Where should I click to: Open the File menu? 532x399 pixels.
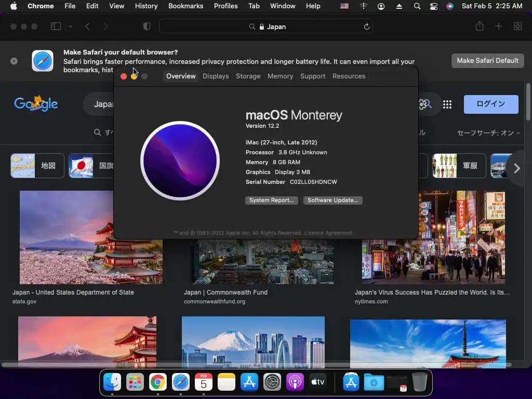point(70,6)
